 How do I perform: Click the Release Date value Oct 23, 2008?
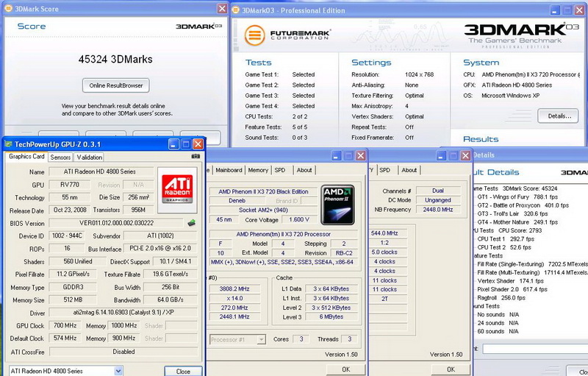(x=70, y=210)
